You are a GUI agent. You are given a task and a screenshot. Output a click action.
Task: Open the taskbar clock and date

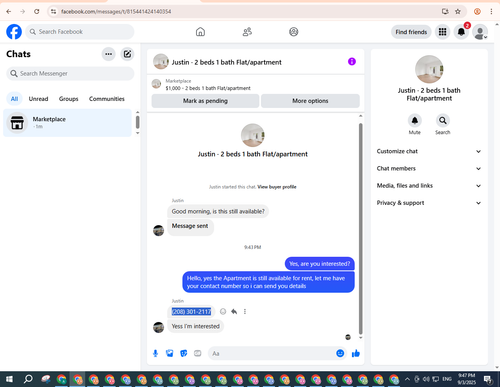coord(466,379)
